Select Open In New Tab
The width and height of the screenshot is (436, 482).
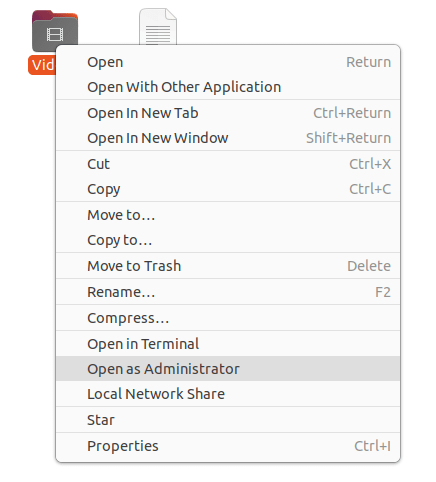click(x=228, y=113)
